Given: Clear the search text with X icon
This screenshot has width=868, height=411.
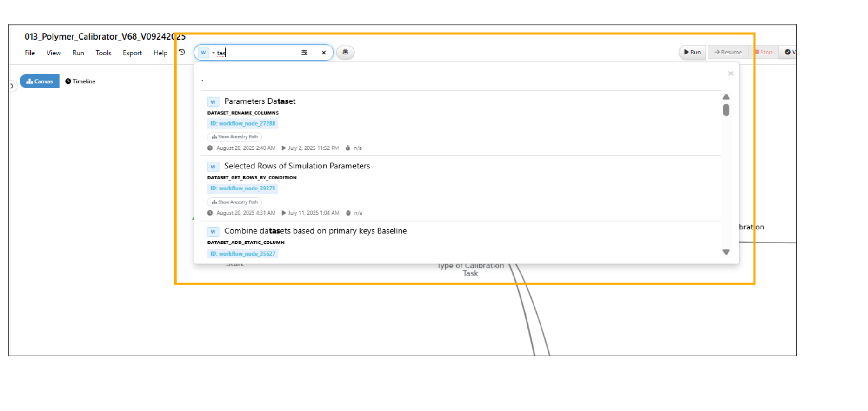Looking at the screenshot, I should [324, 53].
